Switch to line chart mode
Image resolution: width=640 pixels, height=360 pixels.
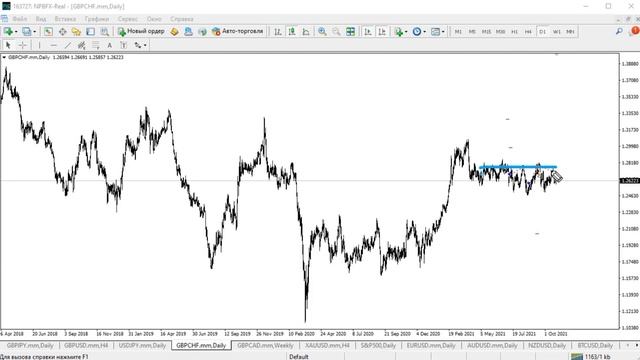tap(306, 31)
